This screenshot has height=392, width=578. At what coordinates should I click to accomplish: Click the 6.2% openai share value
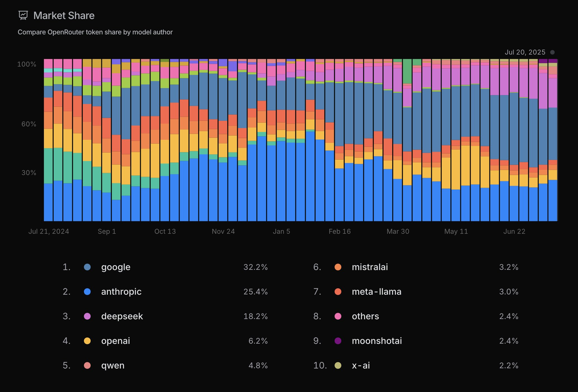(x=258, y=341)
